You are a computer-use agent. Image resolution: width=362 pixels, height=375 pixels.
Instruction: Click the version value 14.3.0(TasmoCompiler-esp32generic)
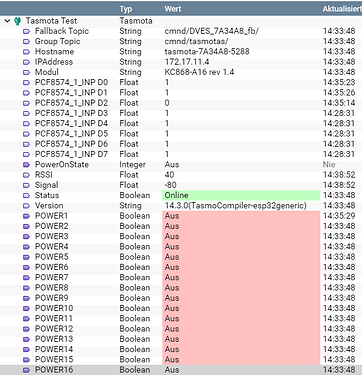[x=236, y=206]
